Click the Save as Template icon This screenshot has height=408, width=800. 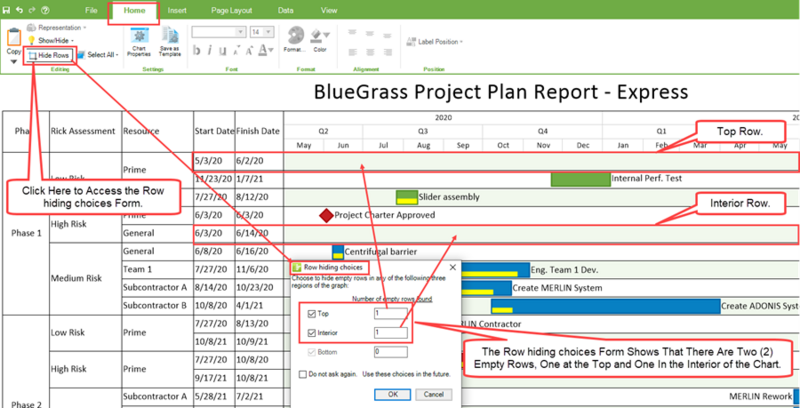[170, 42]
